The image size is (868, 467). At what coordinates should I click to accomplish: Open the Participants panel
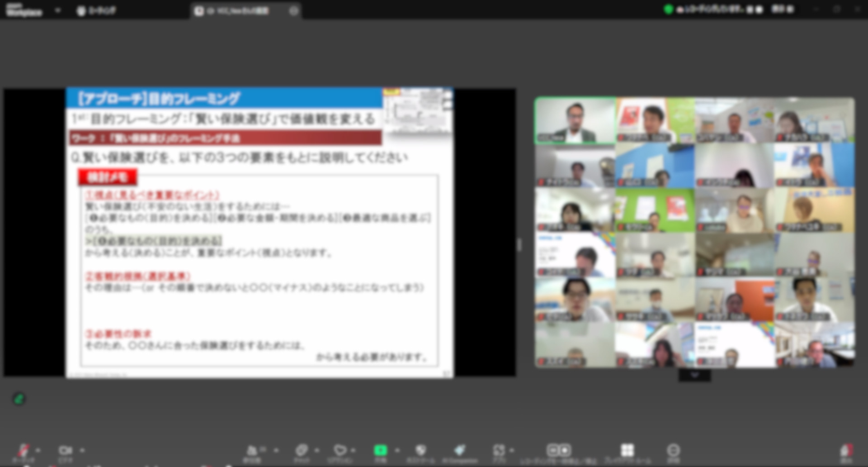point(252,451)
